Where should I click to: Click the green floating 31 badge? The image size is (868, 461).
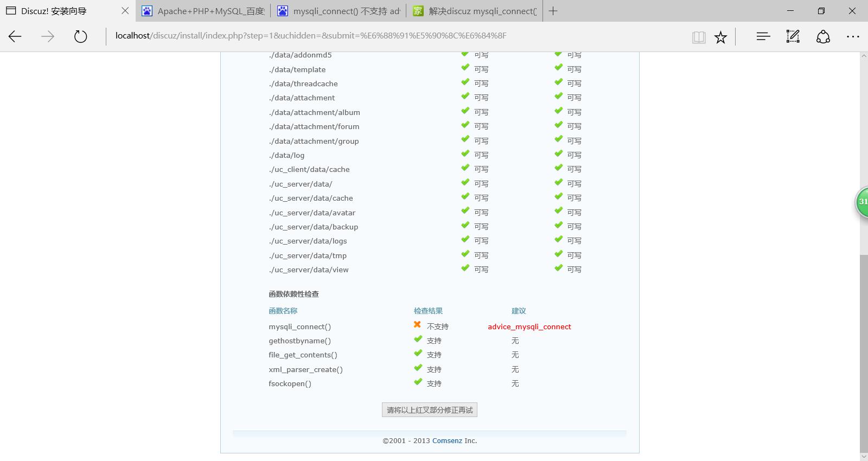tap(862, 202)
